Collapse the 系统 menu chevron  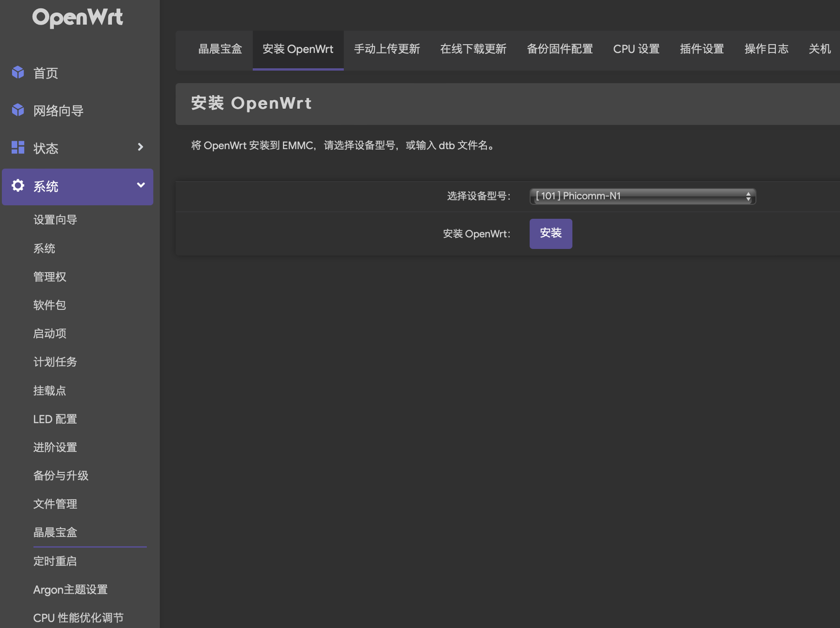pos(141,185)
